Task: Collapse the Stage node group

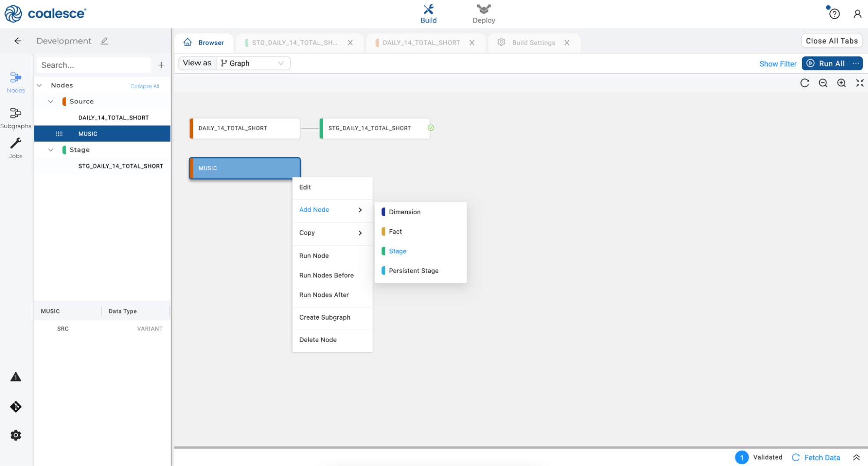Action: point(51,150)
